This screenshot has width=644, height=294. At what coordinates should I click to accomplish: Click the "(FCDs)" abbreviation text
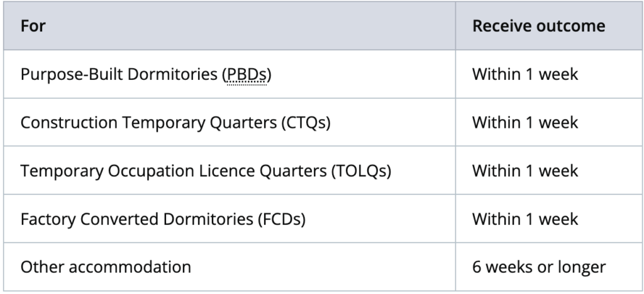click(x=282, y=219)
